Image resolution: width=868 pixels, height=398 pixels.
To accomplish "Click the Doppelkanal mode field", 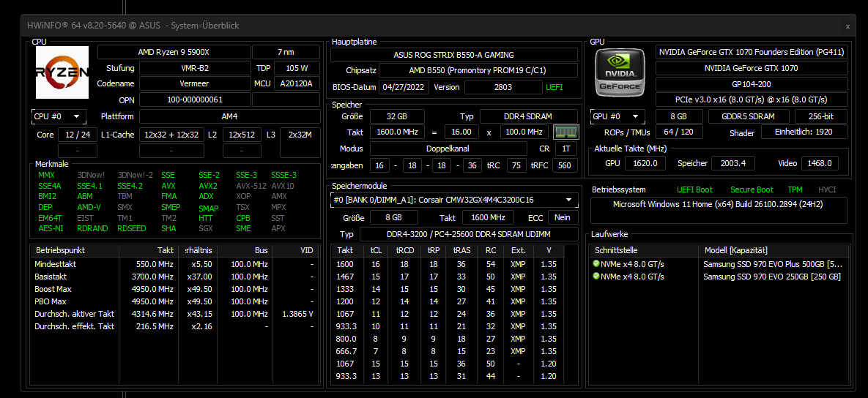I will click(448, 149).
